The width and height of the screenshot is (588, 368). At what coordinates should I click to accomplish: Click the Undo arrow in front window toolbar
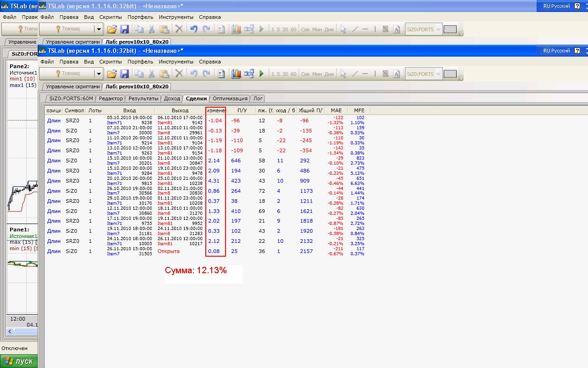pyautogui.click(x=193, y=74)
